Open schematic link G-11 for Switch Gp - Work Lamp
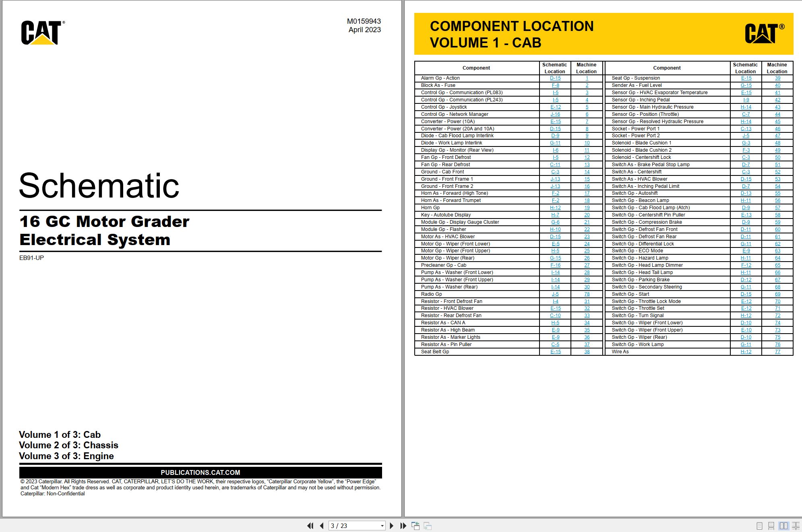Viewport: 802px width, 532px height. 746,344
